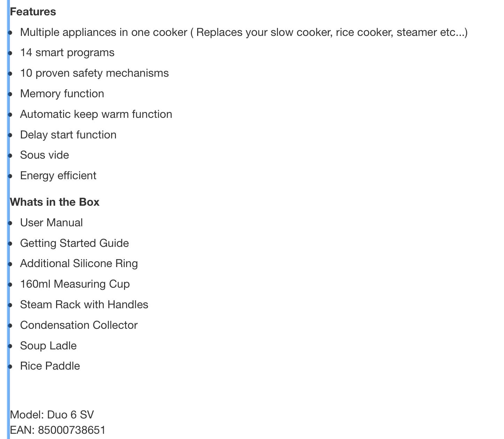
Task: Click the Features heading
Action: pos(33,12)
